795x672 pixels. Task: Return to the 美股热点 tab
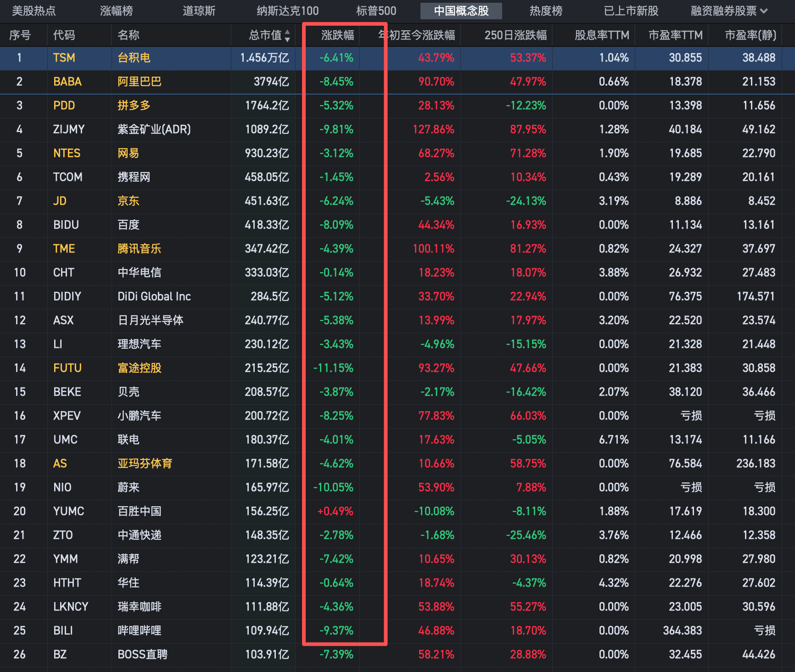click(x=34, y=11)
